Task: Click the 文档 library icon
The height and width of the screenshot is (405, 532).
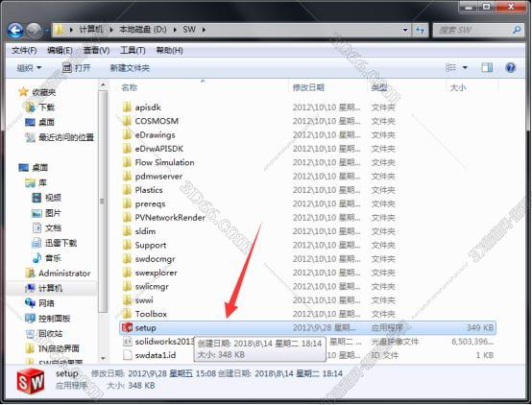Action: (x=36, y=228)
